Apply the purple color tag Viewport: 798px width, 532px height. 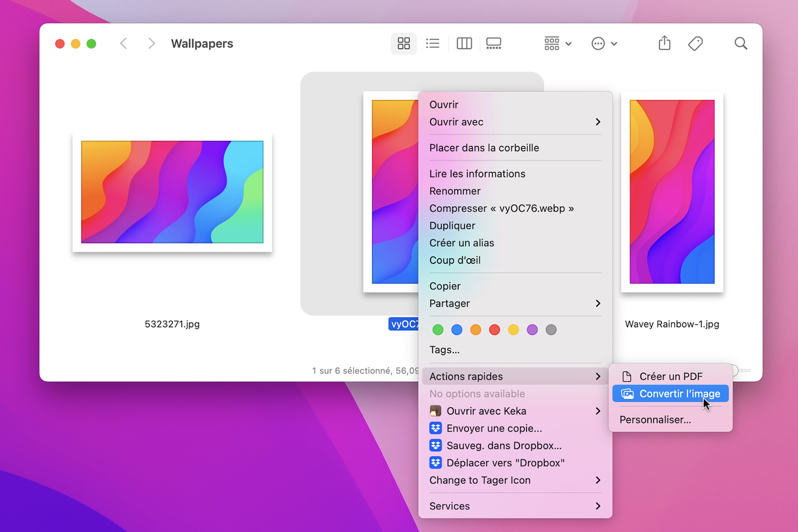[x=532, y=330]
